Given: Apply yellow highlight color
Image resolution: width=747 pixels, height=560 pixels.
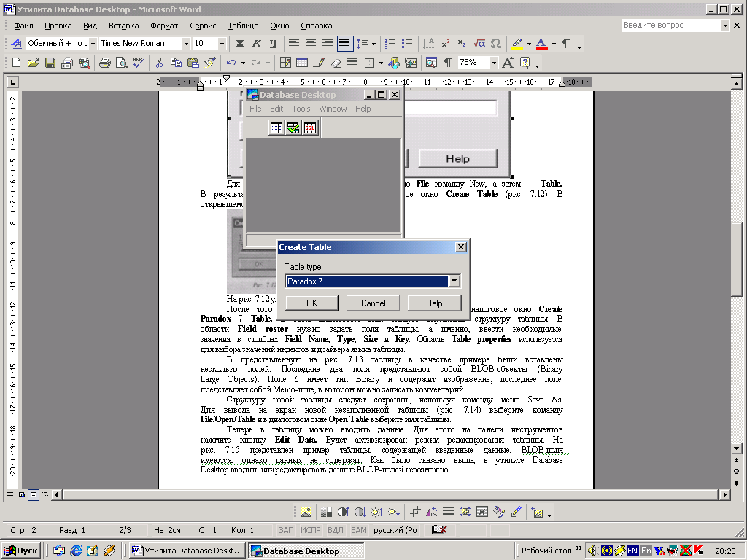Looking at the screenshot, I should pyautogui.click(x=517, y=43).
